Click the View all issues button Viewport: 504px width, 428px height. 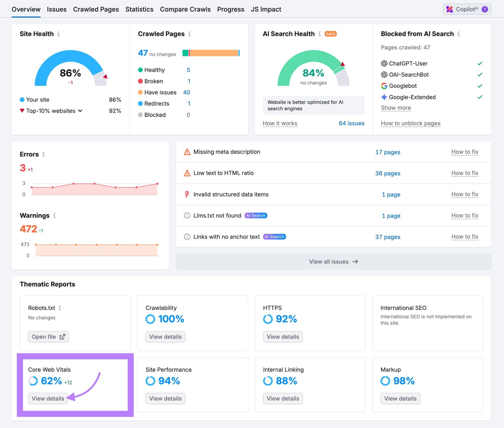(x=333, y=261)
